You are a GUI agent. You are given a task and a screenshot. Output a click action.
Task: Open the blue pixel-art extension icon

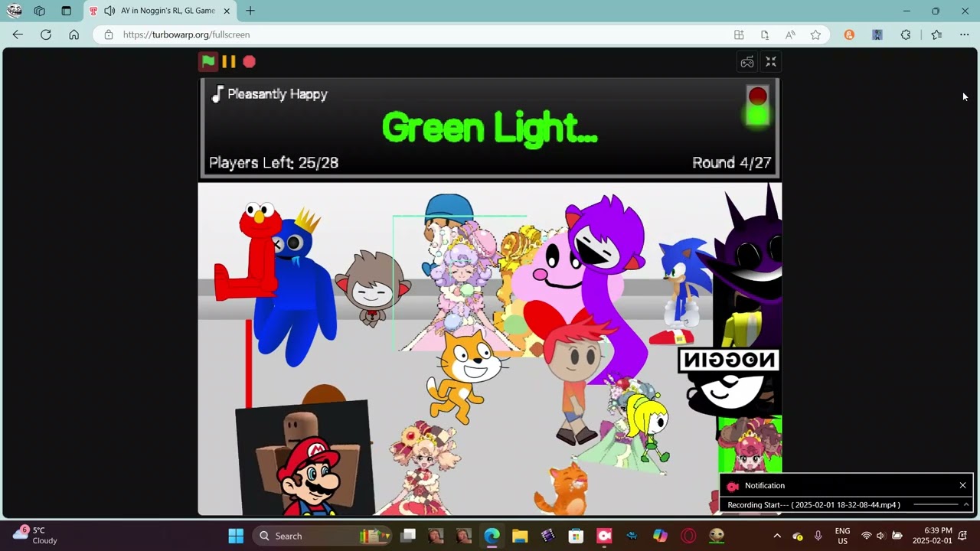tap(877, 34)
